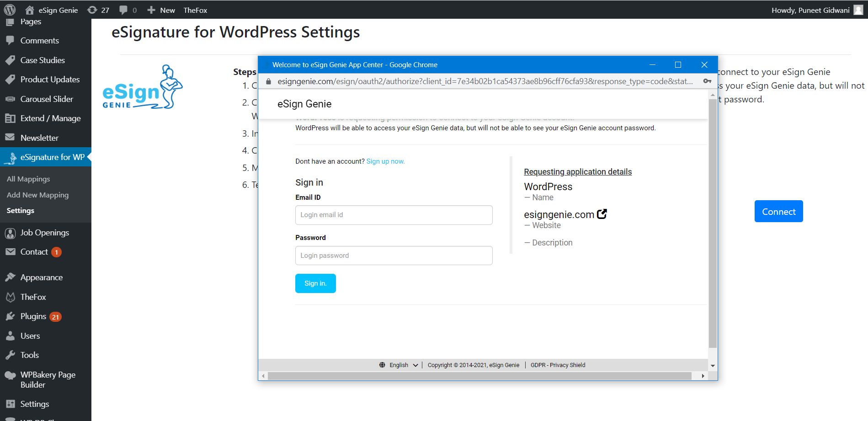Click the site padlock icon in address bar
The image size is (868, 421).
click(x=269, y=81)
